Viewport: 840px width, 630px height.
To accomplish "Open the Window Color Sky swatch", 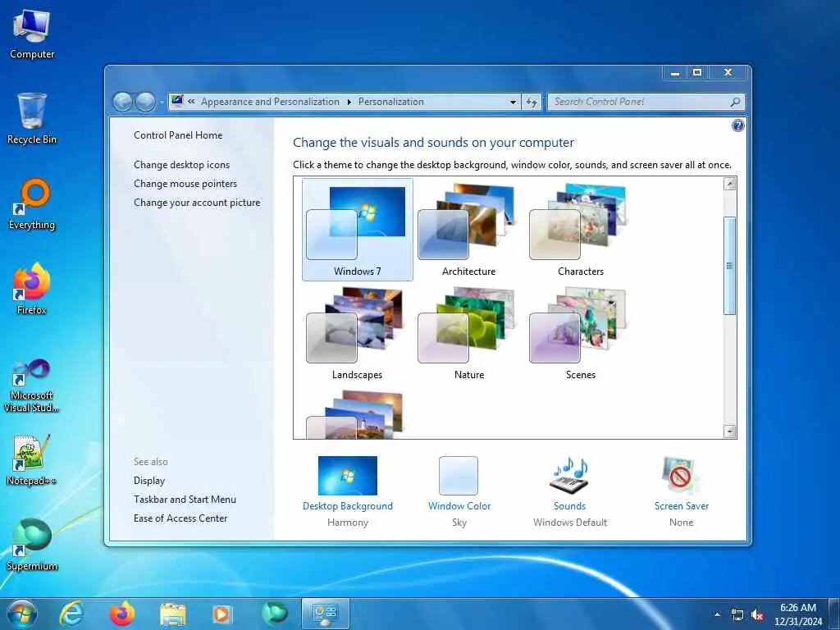I will click(459, 476).
